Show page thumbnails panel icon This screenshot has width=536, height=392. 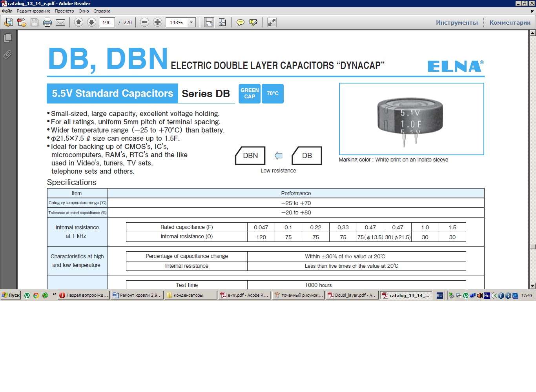(7, 38)
